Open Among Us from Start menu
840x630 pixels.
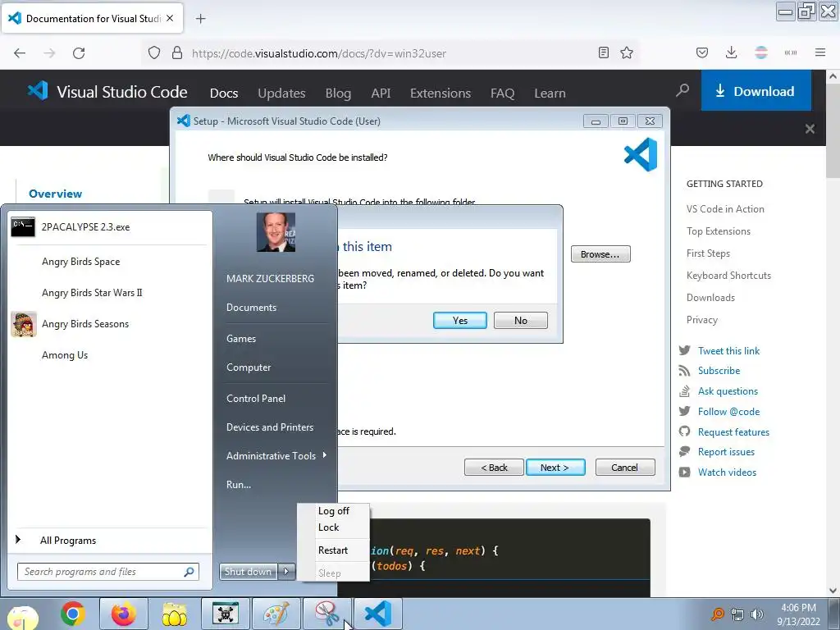111,355
